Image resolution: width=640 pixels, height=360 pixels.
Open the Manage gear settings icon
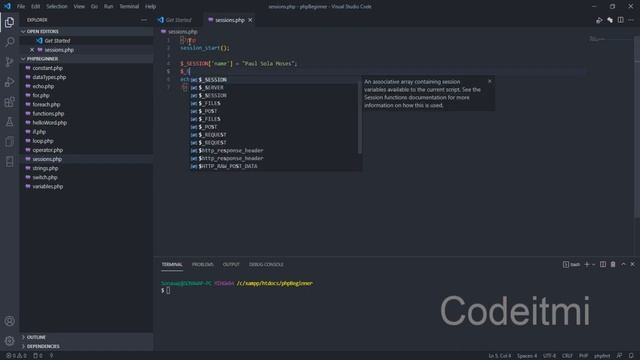(9, 341)
